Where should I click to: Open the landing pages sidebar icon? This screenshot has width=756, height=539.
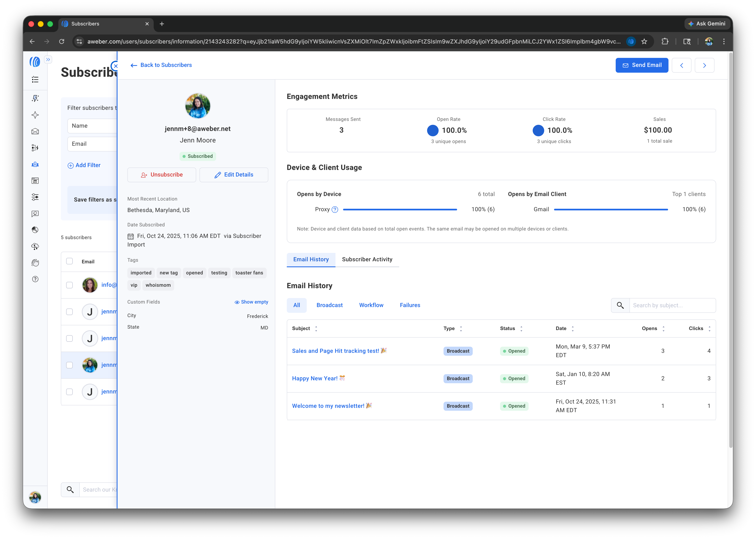tap(35, 181)
